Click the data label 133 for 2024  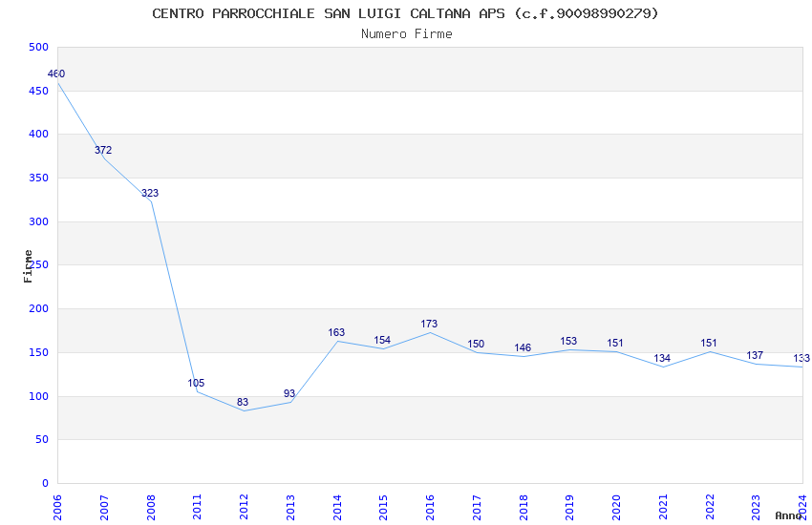pos(801,358)
